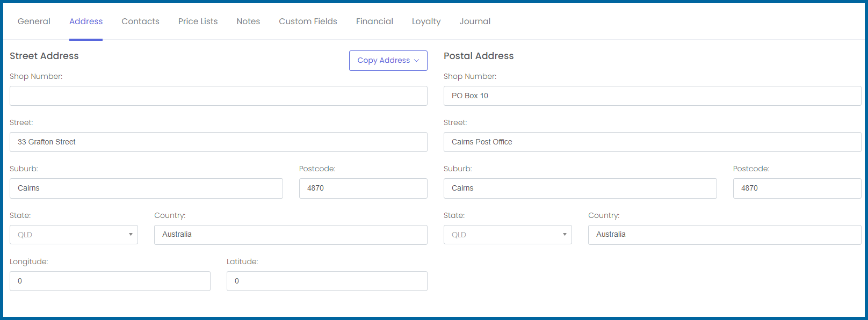Focus the Street Address Suburb field
The image size is (868, 320).
(x=146, y=188)
